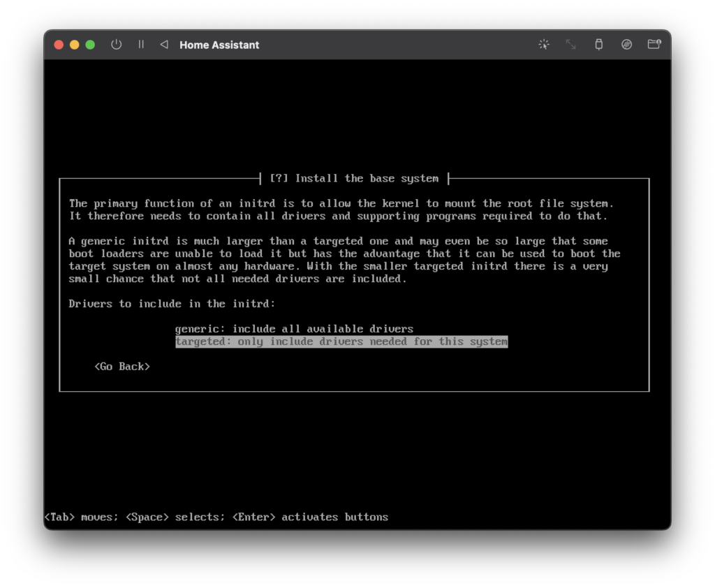
Task: Click the restart (left triangle) icon
Action: (x=164, y=45)
